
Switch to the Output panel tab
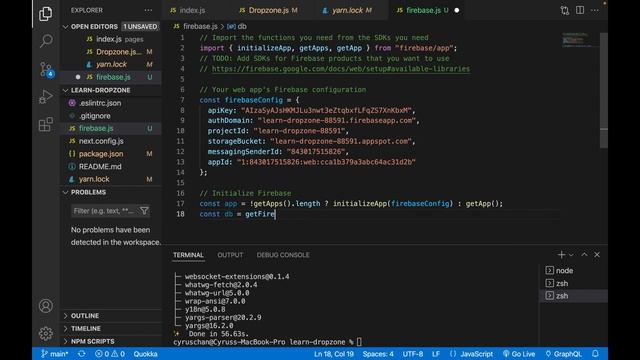point(230,255)
